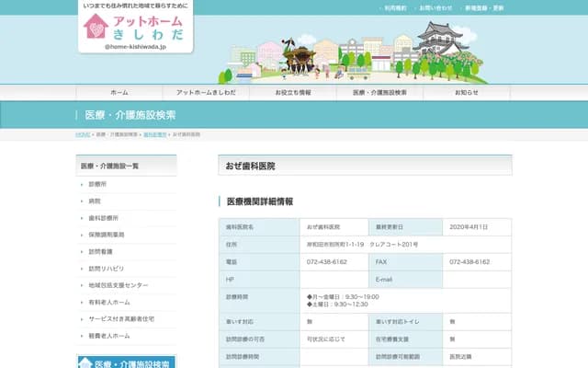
Task: Open 訪問リハビリ in the sidebar list
Action: pos(104,269)
